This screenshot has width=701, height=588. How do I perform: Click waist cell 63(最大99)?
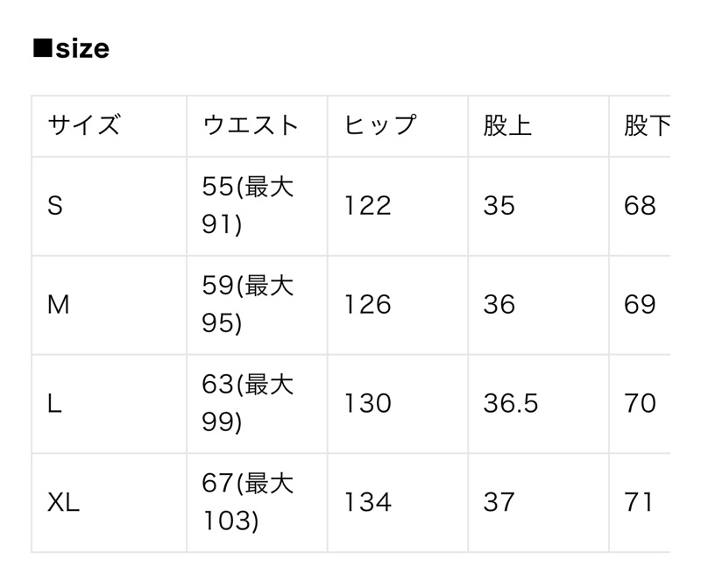[248, 404]
